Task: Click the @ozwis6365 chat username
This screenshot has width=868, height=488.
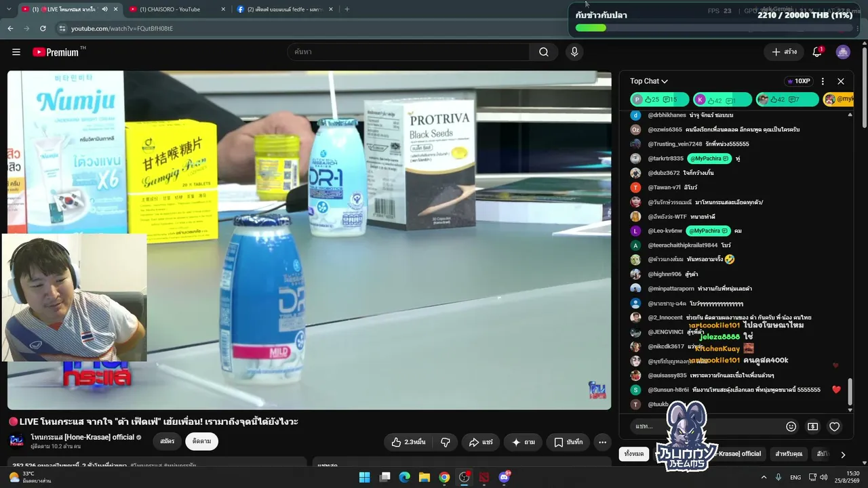Action: coord(665,130)
